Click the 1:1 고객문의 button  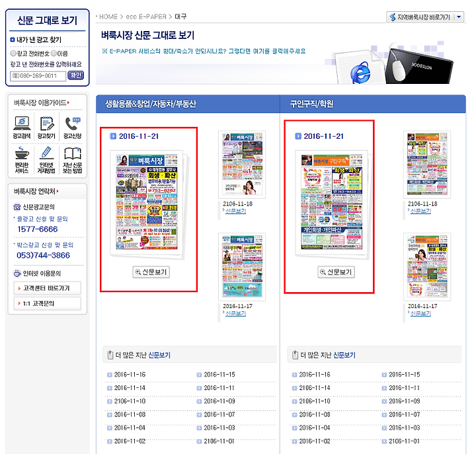48,303
